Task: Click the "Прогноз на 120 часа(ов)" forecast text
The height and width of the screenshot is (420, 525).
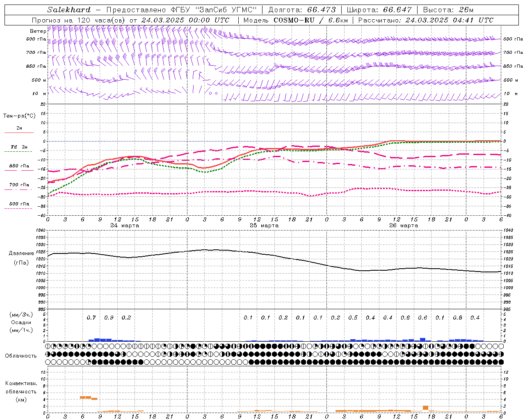Action: pos(79,20)
